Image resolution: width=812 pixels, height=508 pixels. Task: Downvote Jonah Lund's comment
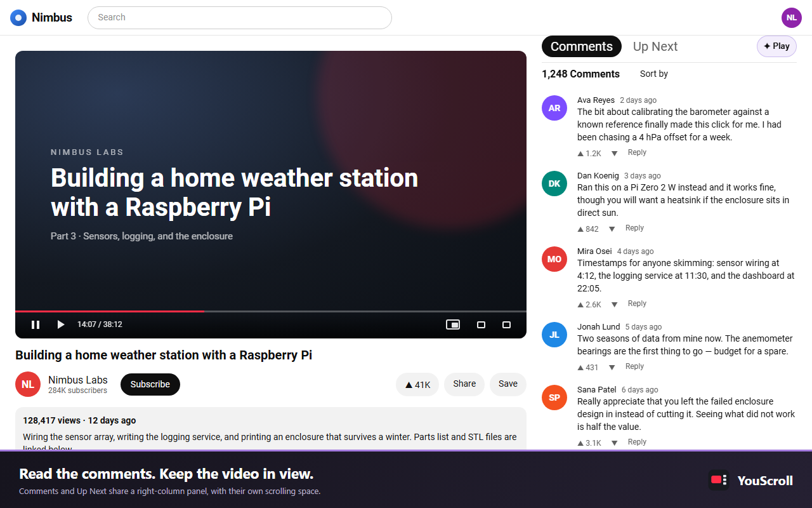[x=612, y=368]
